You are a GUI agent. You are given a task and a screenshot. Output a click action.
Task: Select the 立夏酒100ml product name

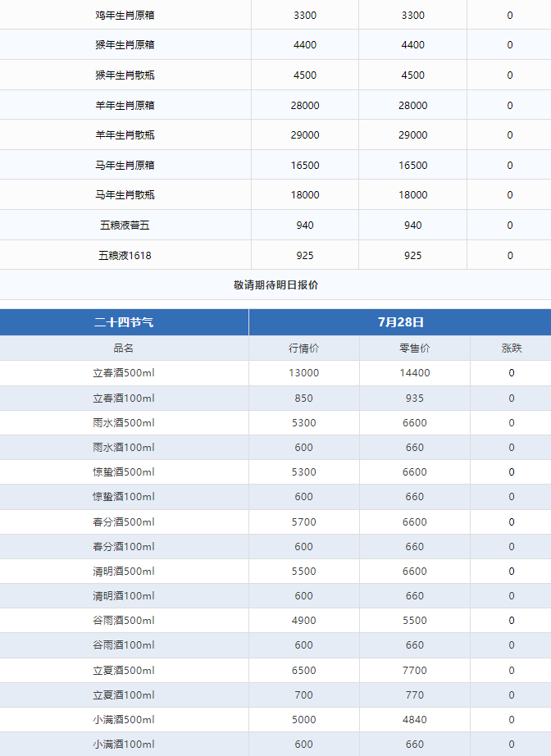click(x=124, y=695)
